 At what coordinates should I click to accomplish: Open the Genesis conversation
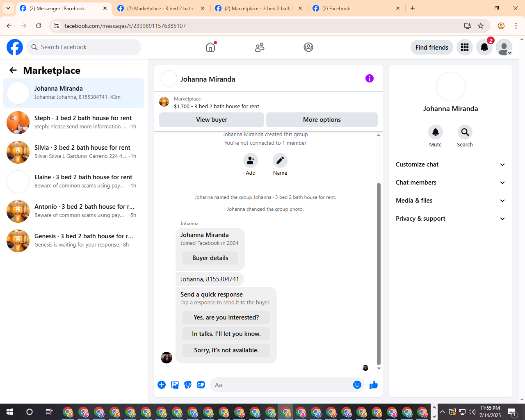tap(74, 241)
